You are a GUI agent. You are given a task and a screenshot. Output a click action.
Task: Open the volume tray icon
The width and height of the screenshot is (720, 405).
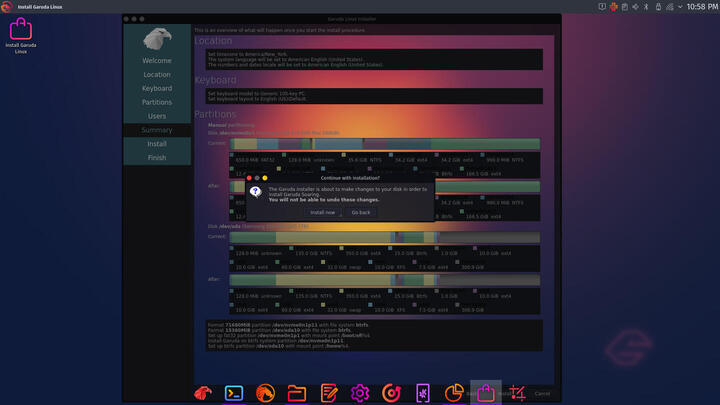point(636,6)
